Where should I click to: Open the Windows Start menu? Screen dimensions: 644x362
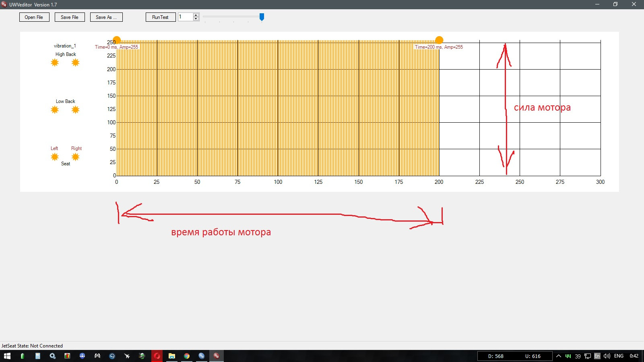[x=7, y=356]
